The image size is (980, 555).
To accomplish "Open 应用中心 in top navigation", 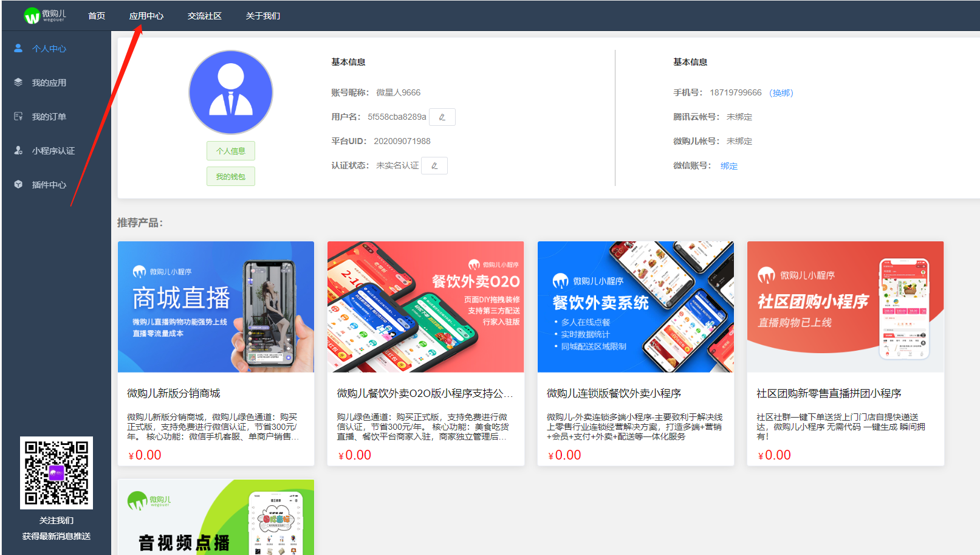I will 146,16.
